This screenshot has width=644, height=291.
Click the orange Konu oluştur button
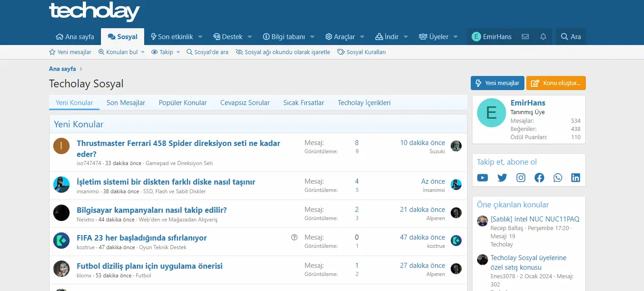556,83
